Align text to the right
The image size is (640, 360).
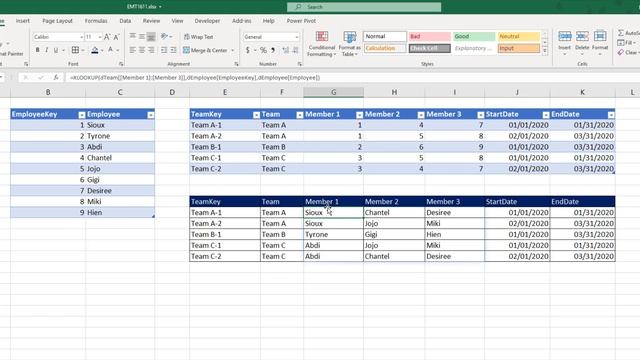coord(151,50)
